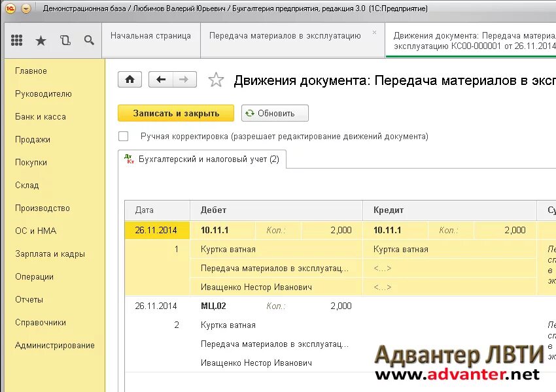Image resolution: width=556 pixels, height=392 pixels.
Task: Go to home page via house button
Action: tap(130, 79)
